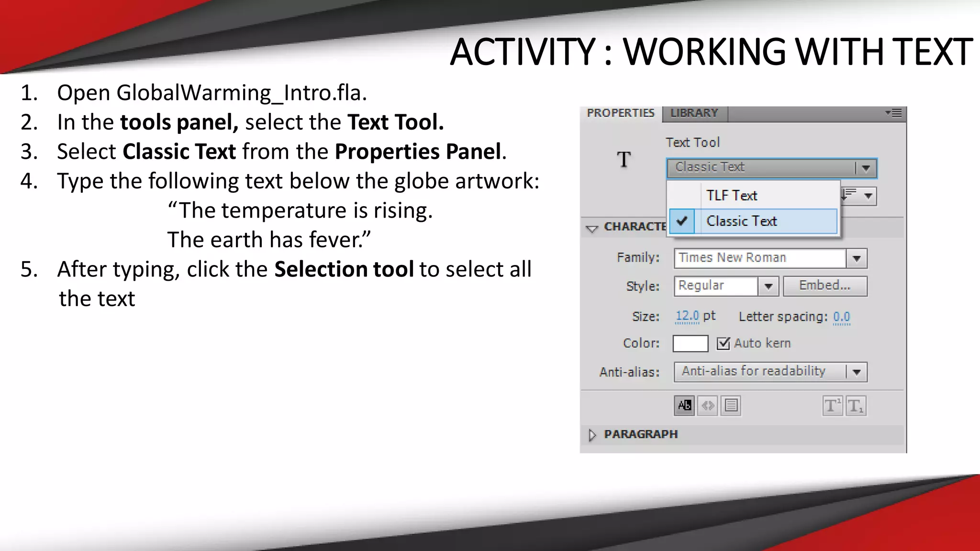
Task: Click the bold 'Selection tool' words
Action: 344,269
